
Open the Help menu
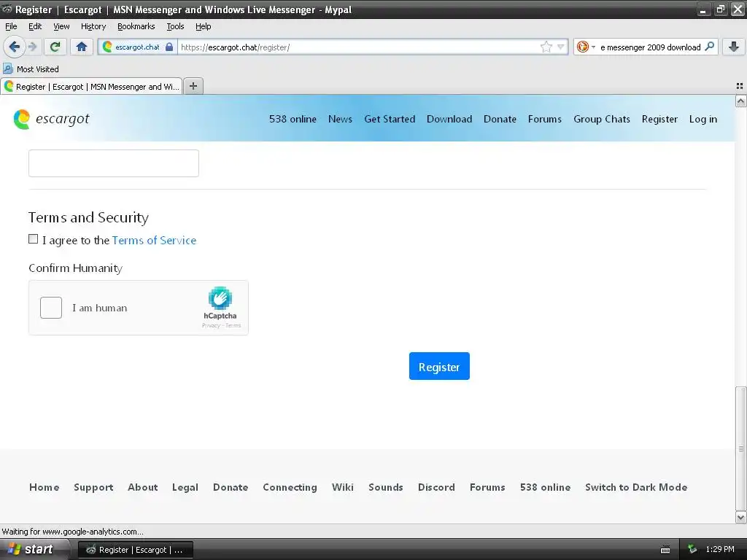tap(204, 26)
